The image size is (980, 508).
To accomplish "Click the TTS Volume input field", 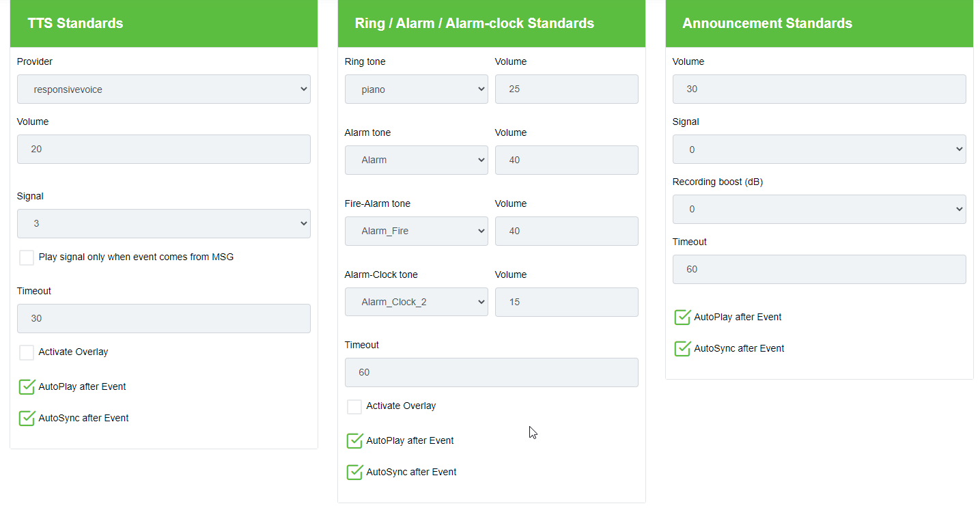I will point(164,149).
